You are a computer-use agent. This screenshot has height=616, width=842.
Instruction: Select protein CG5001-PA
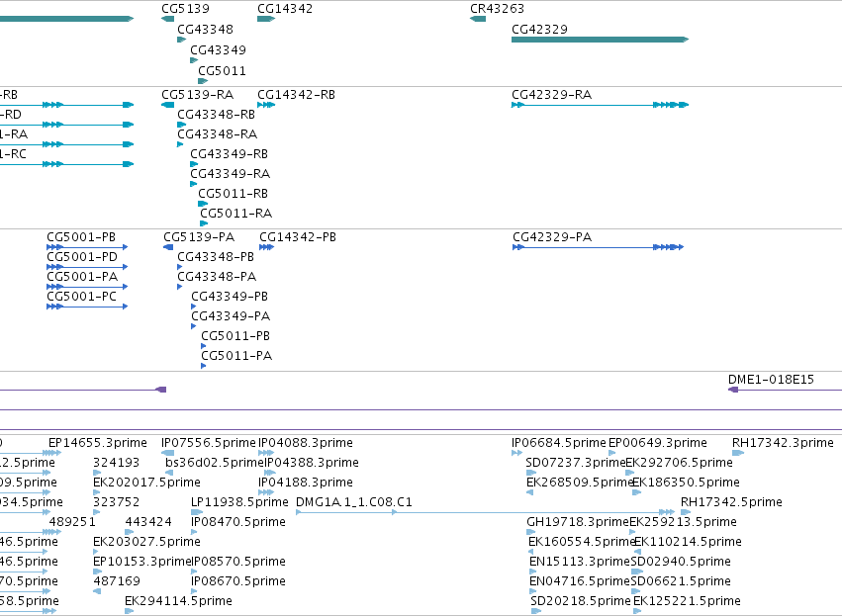pyautogui.click(x=82, y=277)
